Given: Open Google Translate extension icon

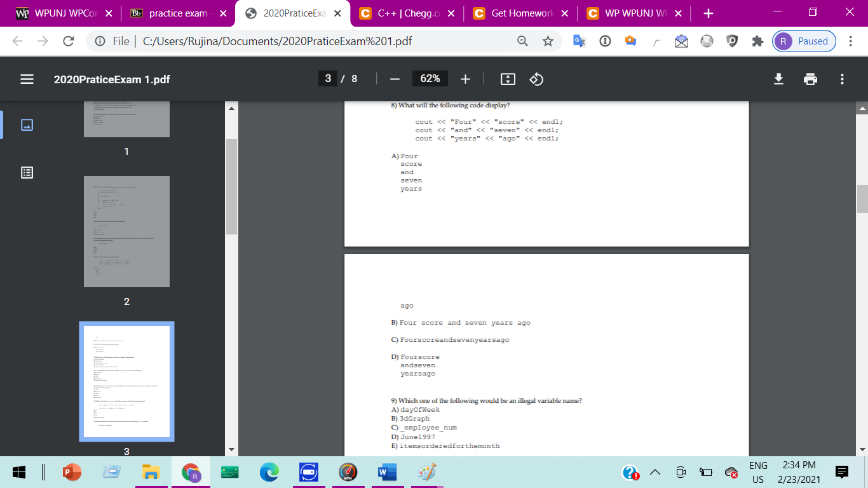Looking at the screenshot, I should [x=579, y=41].
